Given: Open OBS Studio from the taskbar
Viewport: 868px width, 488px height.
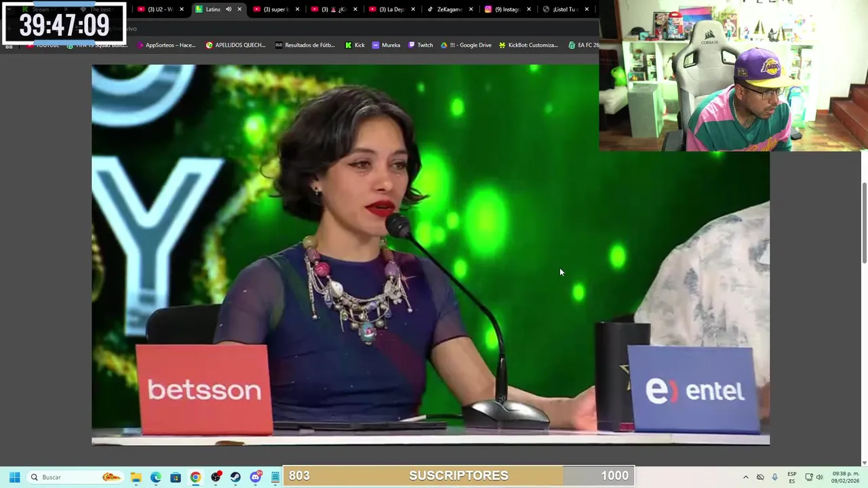Looking at the screenshot, I should click(x=216, y=477).
